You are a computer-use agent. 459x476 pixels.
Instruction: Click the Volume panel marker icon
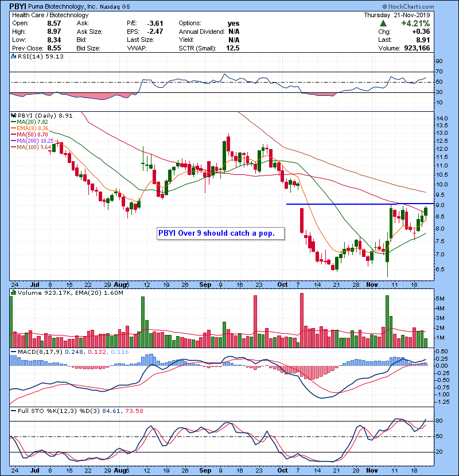tap(13, 293)
